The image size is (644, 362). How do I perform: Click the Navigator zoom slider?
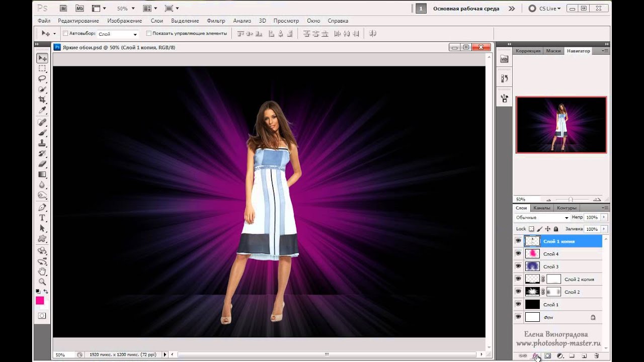(570, 200)
